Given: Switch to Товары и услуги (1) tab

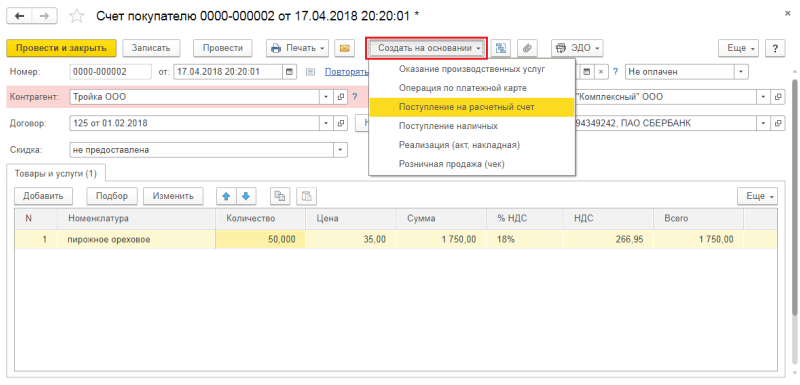Looking at the screenshot, I should 56,173.
